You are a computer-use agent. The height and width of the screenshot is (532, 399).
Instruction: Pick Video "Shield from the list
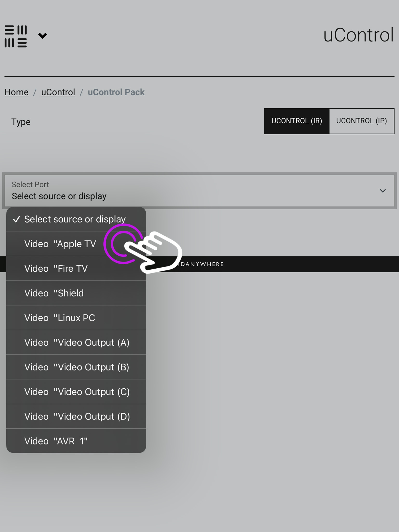click(76, 293)
